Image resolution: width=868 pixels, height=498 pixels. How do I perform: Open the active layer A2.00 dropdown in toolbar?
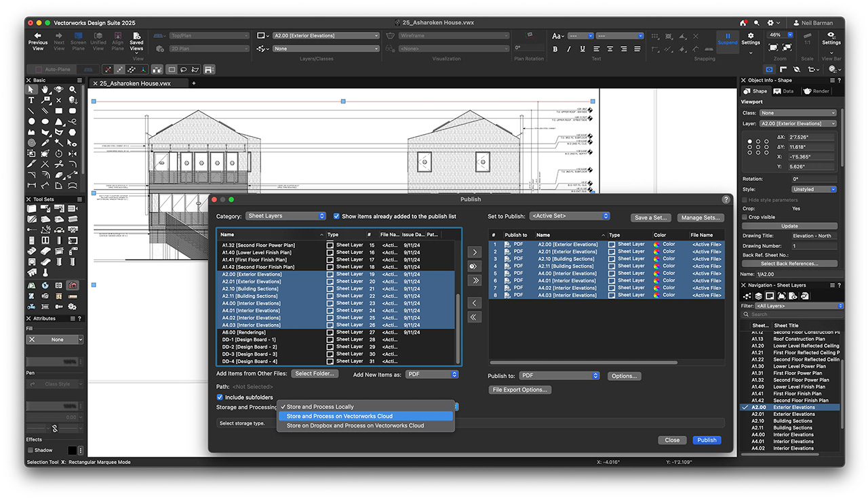tap(326, 36)
